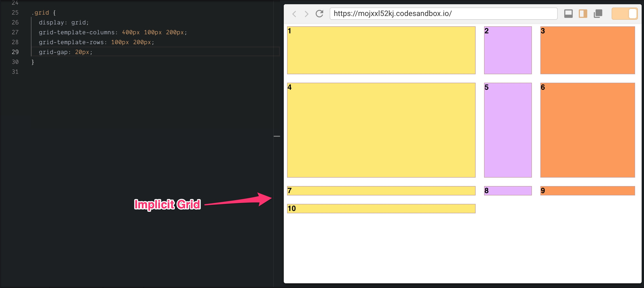Click the minimap scroll marker in editor

click(x=277, y=136)
